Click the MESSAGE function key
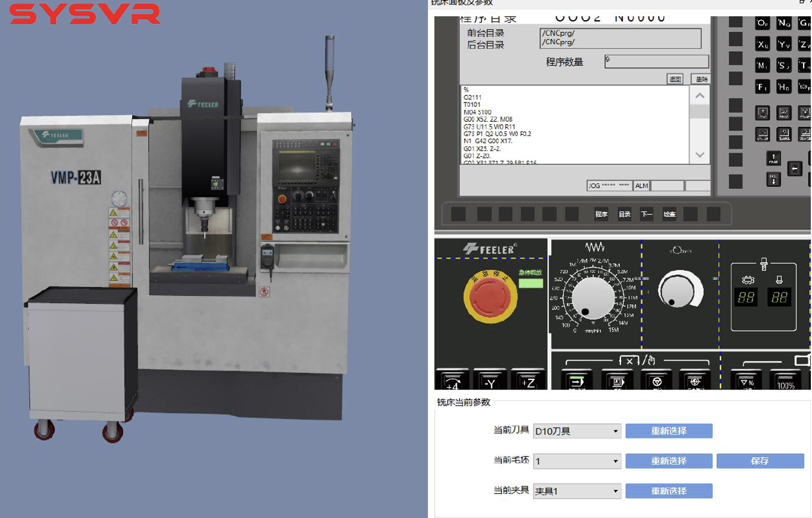This screenshot has height=518, width=812. coord(785,134)
